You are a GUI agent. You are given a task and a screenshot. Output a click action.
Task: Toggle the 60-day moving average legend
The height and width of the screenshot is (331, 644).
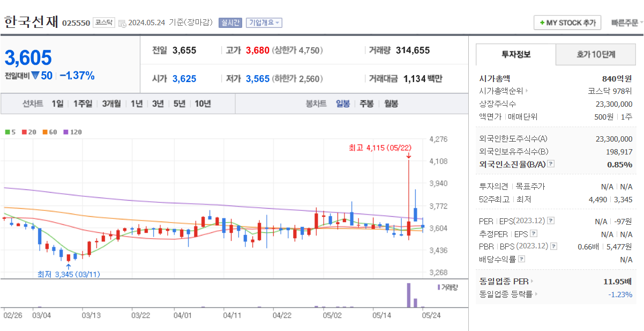click(x=46, y=131)
